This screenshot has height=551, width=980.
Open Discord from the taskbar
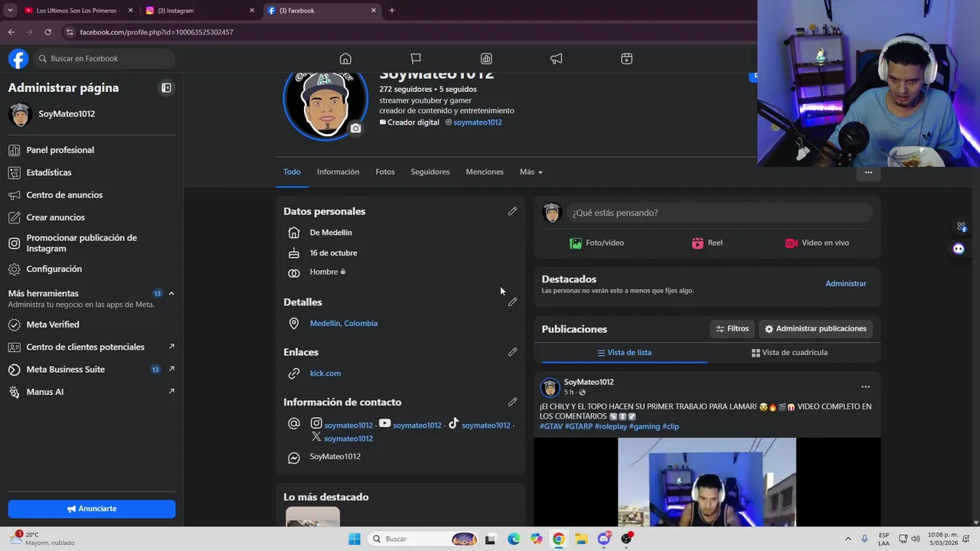(604, 539)
